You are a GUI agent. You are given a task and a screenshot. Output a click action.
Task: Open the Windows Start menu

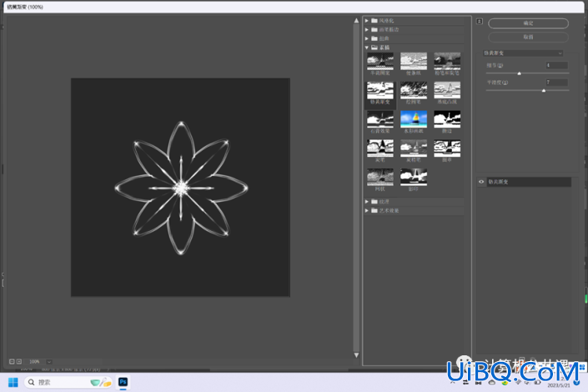[13, 382]
